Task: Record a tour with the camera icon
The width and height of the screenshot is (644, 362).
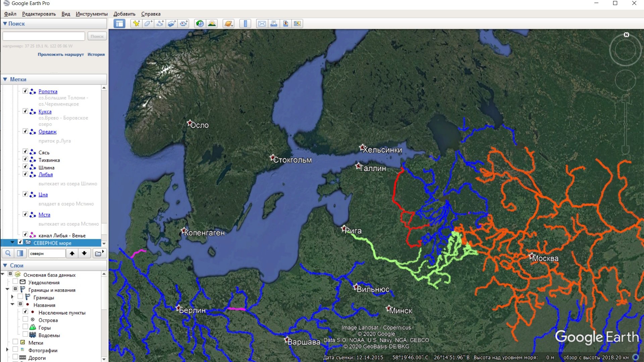Action: [x=184, y=23]
